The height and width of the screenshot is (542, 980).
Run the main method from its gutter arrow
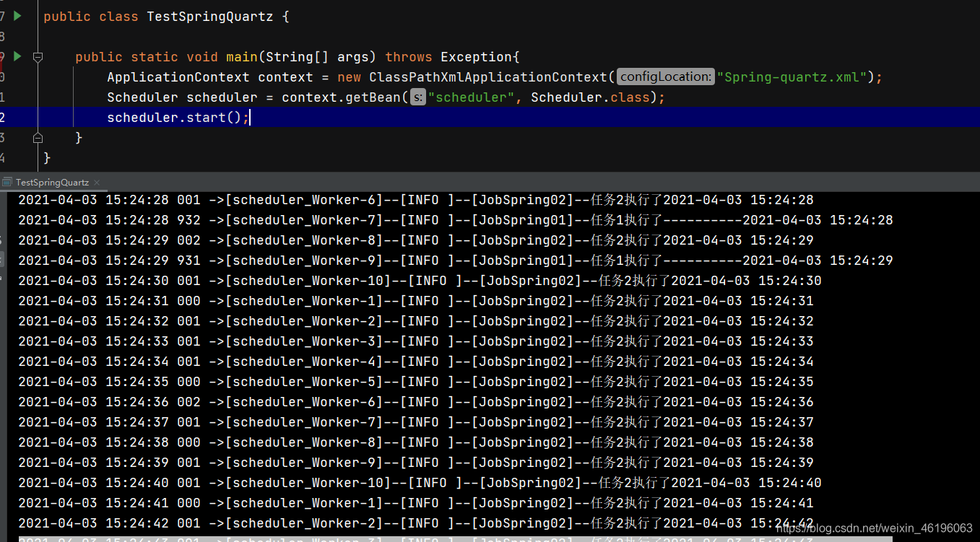[17, 56]
